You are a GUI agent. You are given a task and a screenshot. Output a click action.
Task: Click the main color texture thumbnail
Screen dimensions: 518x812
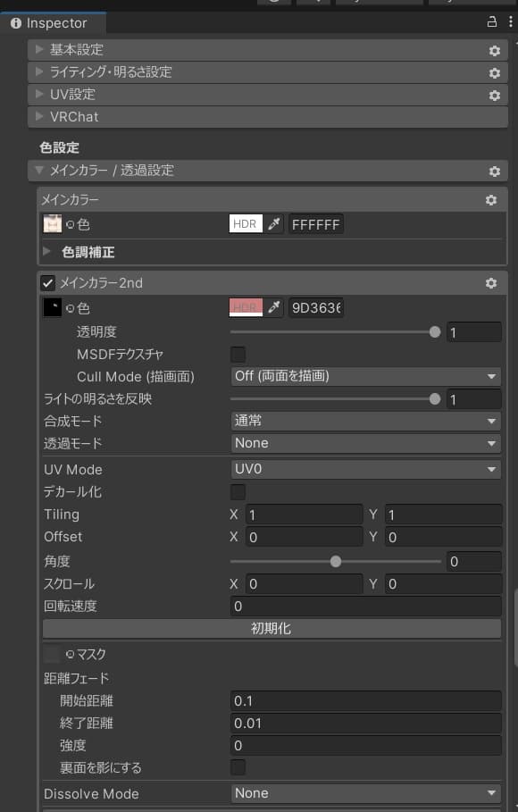coord(53,224)
